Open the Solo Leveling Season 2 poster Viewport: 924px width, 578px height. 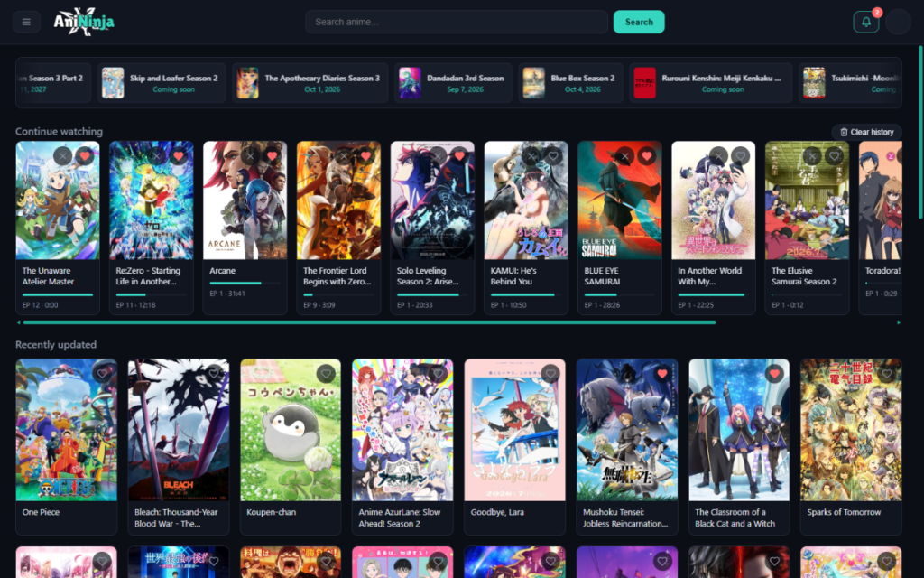click(x=432, y=200)
